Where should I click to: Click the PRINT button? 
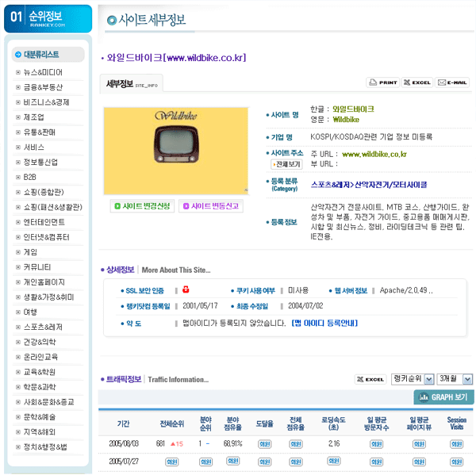[x=383, y=82]
